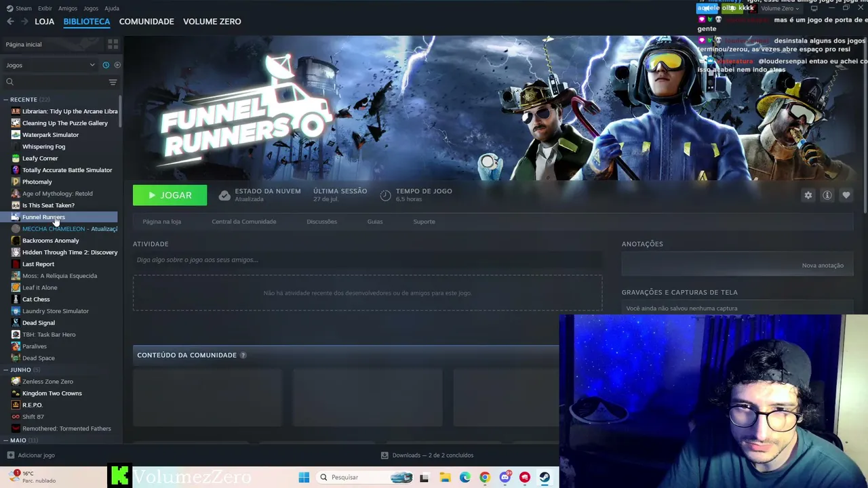Open advanced library filter options icon
Image resolution: width=868 pixels, height=488 pixels.
click(113, 82)
